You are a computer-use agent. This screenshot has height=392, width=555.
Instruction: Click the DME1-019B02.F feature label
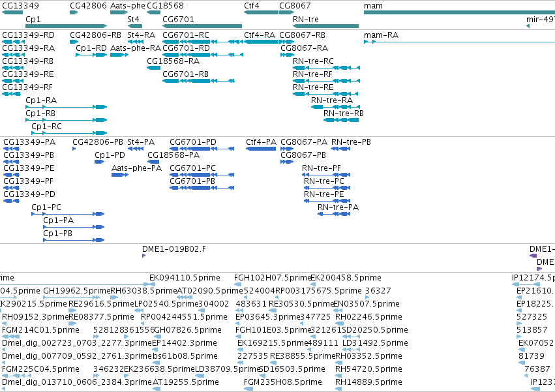tap(174, 249)
